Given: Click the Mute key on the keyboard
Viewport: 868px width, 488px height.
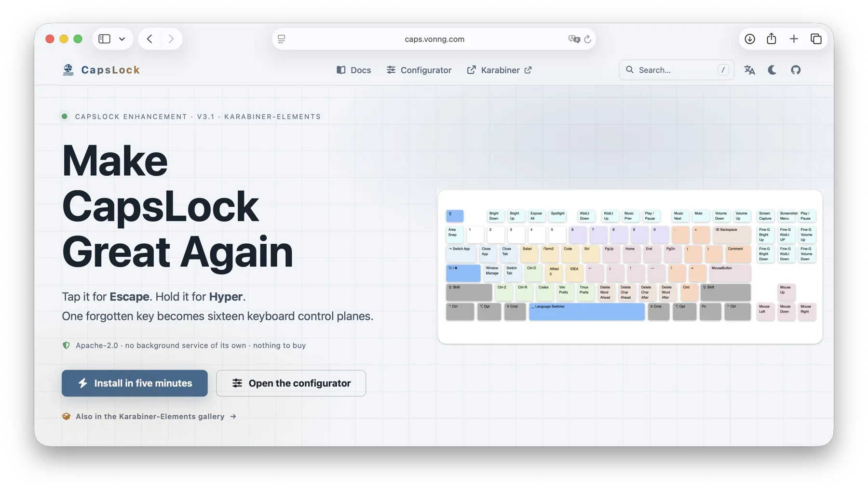Looking at the screenshot, I should [x=701, y=216].
